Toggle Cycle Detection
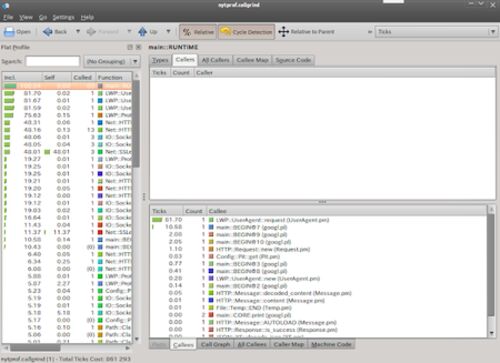Viewport: 500px width, 363px height. [x=247, y=32]
